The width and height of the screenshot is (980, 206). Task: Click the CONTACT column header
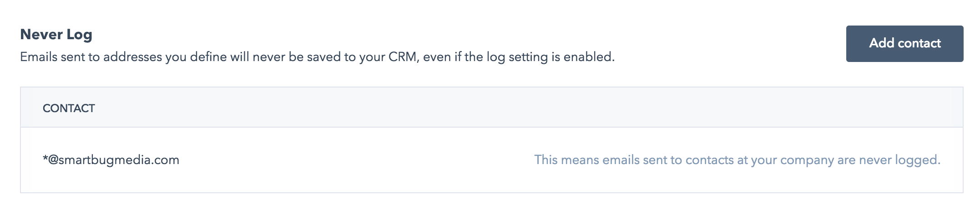tap(69, 108)
